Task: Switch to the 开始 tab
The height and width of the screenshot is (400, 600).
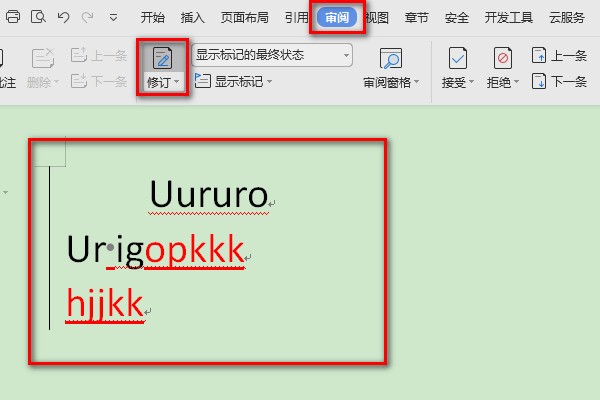Action: (152, 18)
